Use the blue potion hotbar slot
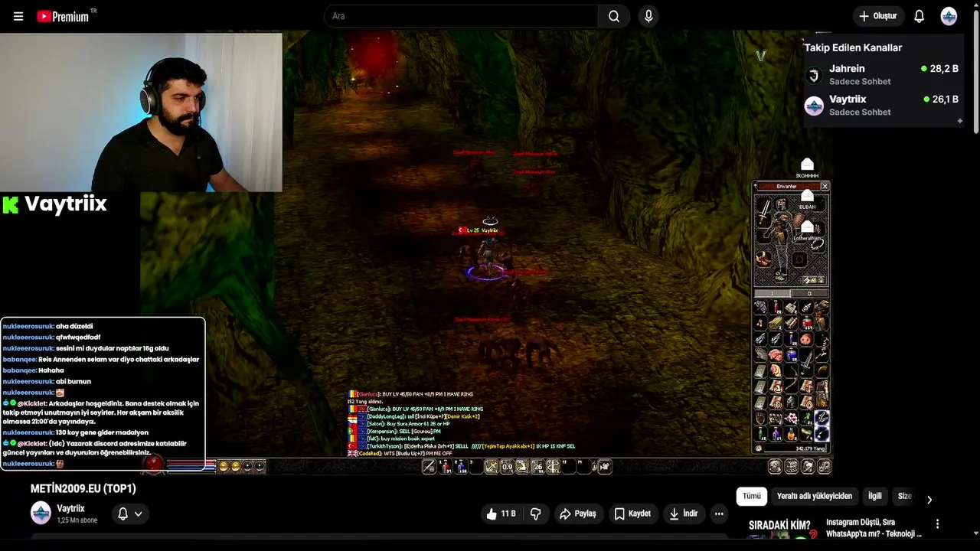The width and height of the screenshot is (980, 551). 461,467
